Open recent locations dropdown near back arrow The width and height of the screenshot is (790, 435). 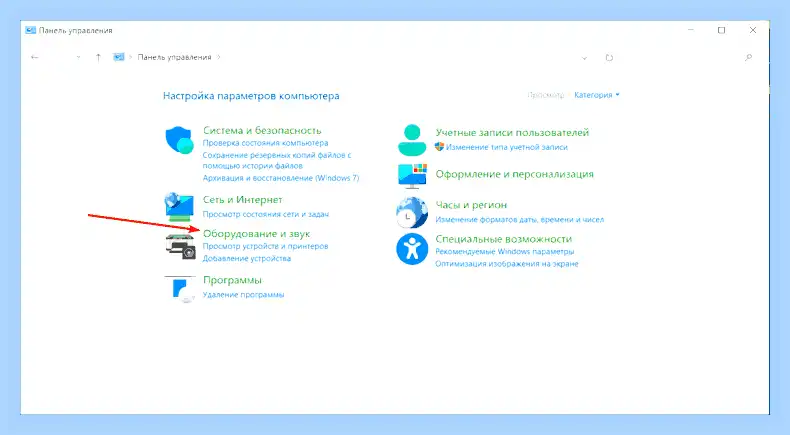78,57
